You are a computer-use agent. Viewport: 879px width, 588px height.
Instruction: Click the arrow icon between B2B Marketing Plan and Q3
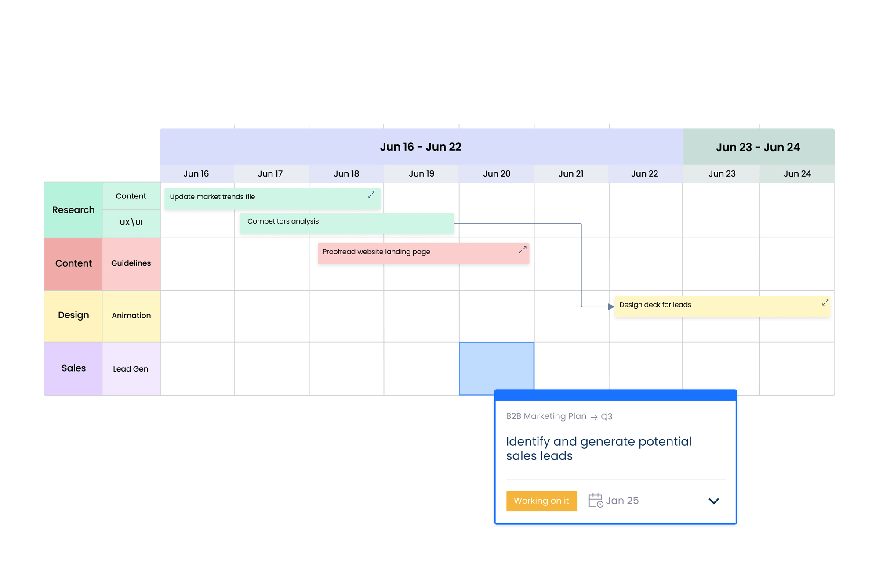click(593, 416)
